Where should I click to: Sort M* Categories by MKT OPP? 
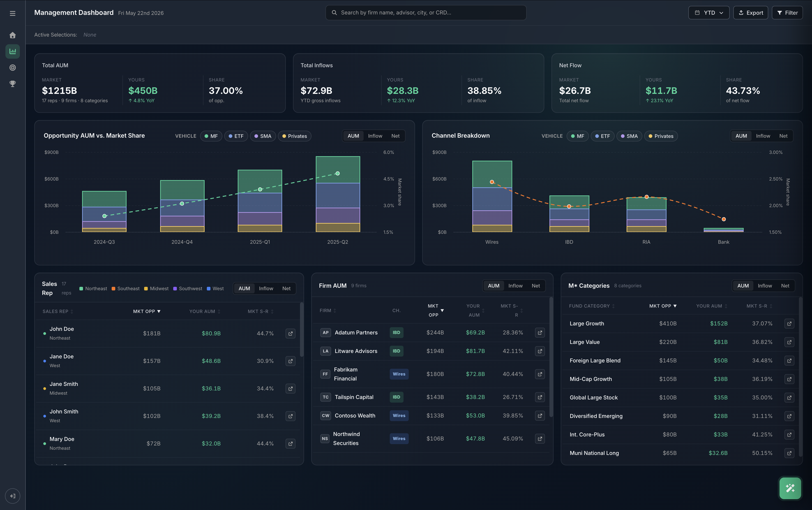point(663,306)
